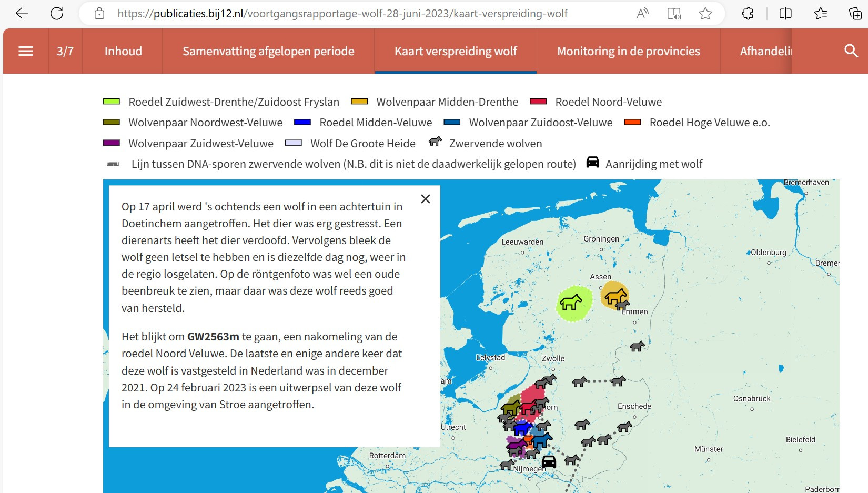Open Immersive Reader icon in address bar
868x493 pixels.
[674, 14]
